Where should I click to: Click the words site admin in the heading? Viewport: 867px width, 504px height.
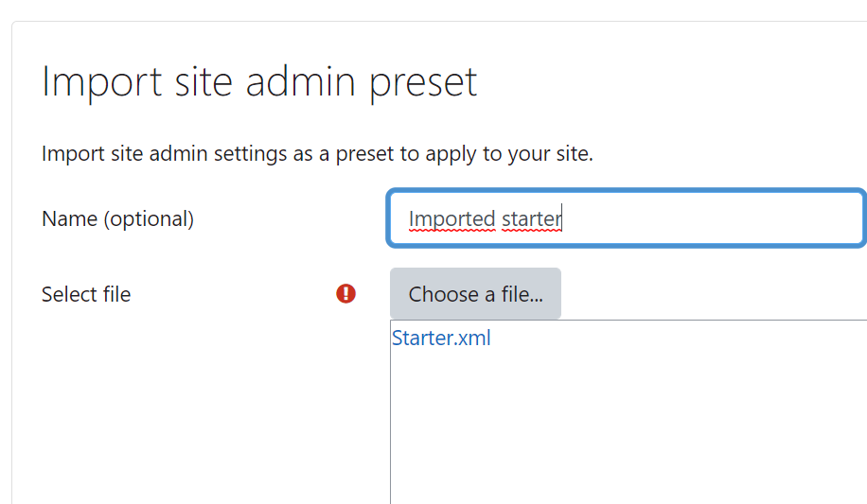point(265,80)
